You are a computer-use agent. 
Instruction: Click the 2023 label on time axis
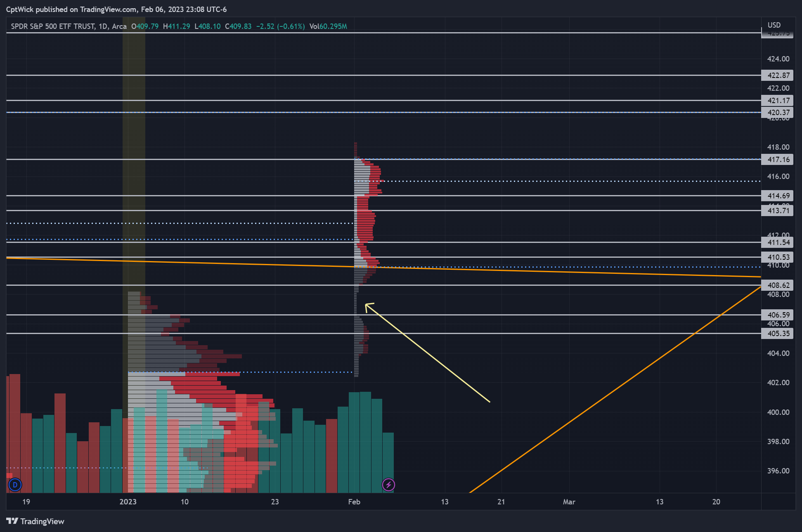[x=128, y=501]
